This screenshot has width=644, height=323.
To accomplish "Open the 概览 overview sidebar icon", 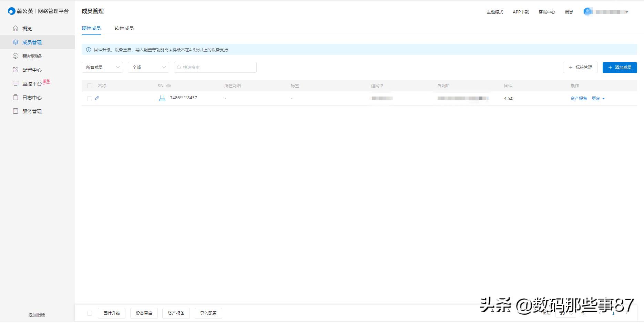I will coord(27,28).
